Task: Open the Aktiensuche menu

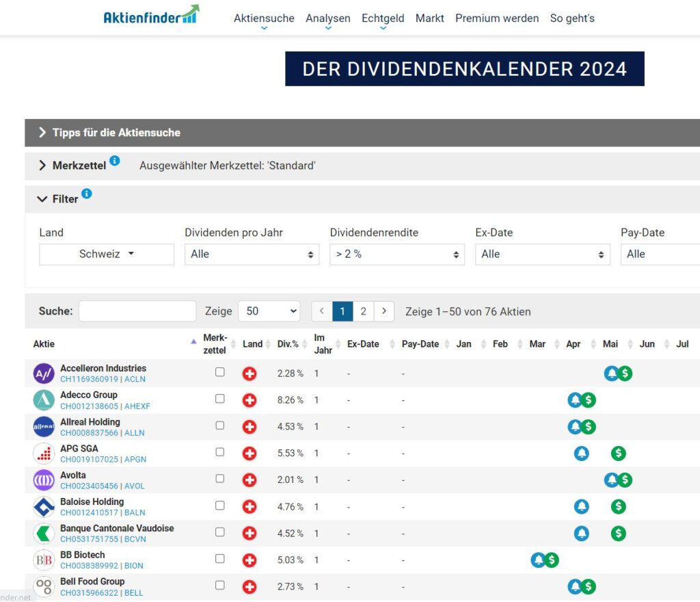Action: point(264,18)
